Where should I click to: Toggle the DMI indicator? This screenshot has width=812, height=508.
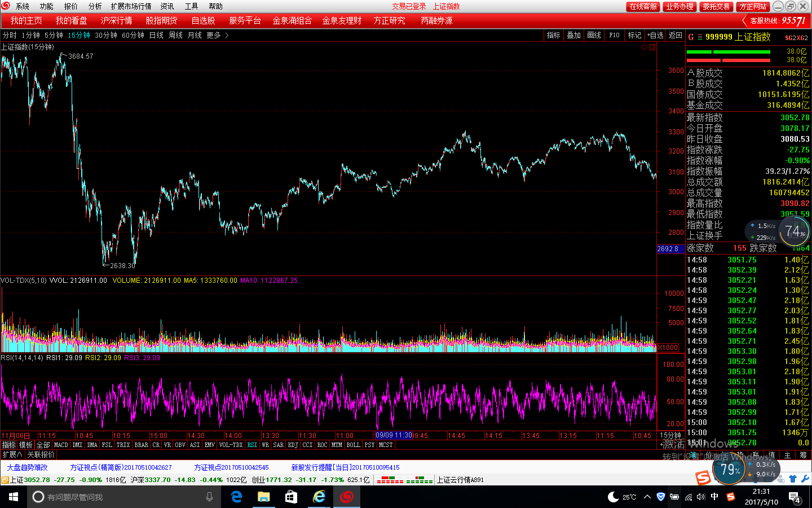(x=77, y=445)
